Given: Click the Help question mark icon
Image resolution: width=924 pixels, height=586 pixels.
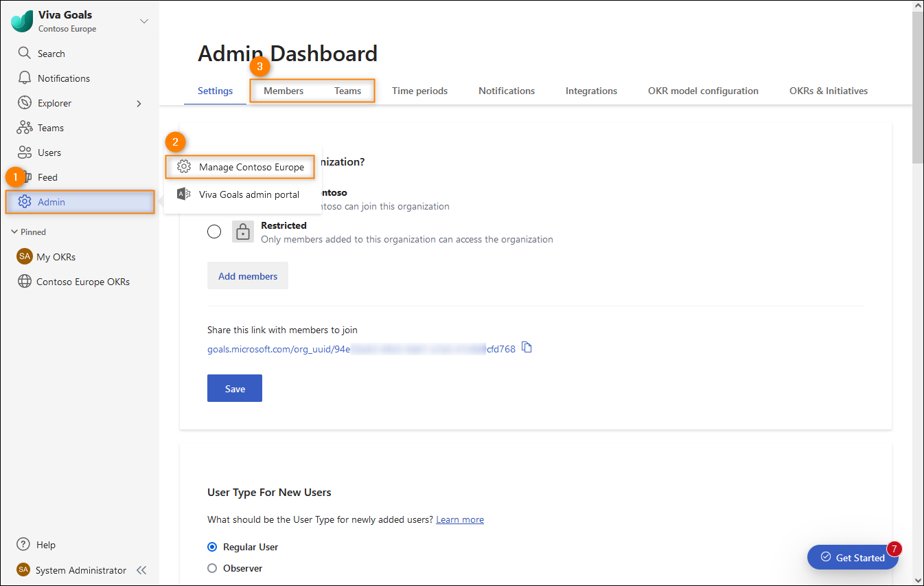Looking at the screenshot, I should coord(23,545).
